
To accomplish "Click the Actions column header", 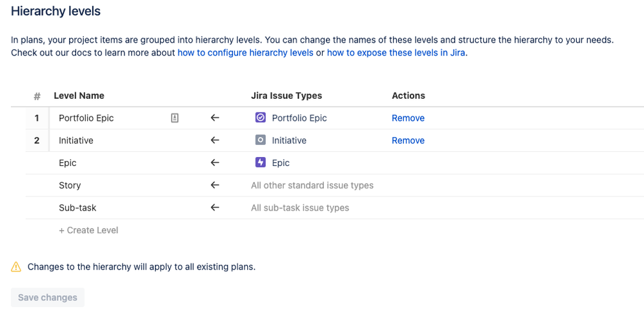I will 408,96.
